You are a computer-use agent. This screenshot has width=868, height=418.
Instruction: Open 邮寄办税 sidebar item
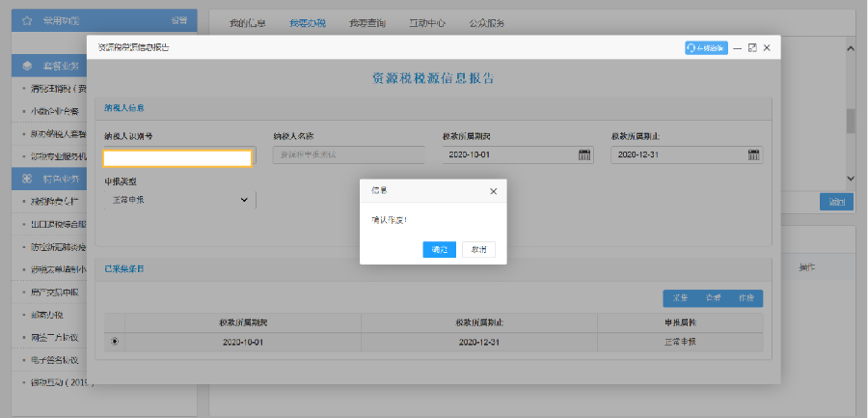click(47, 315)
